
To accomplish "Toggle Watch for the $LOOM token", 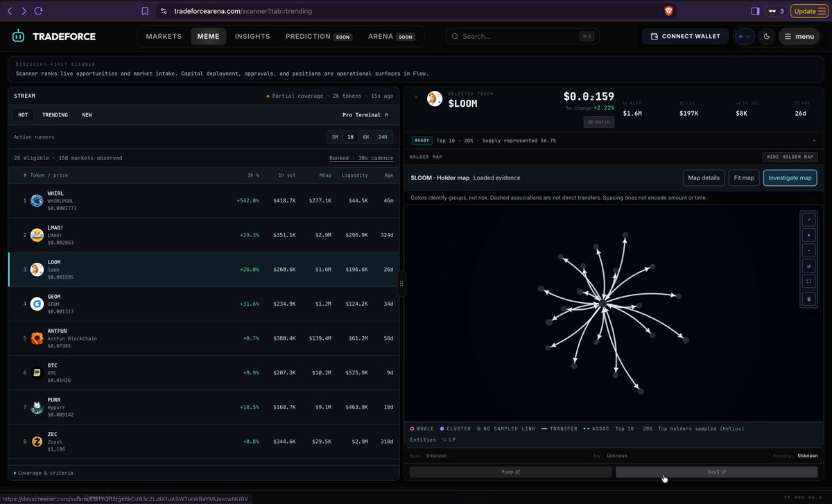I will click(x=599, y=122).
